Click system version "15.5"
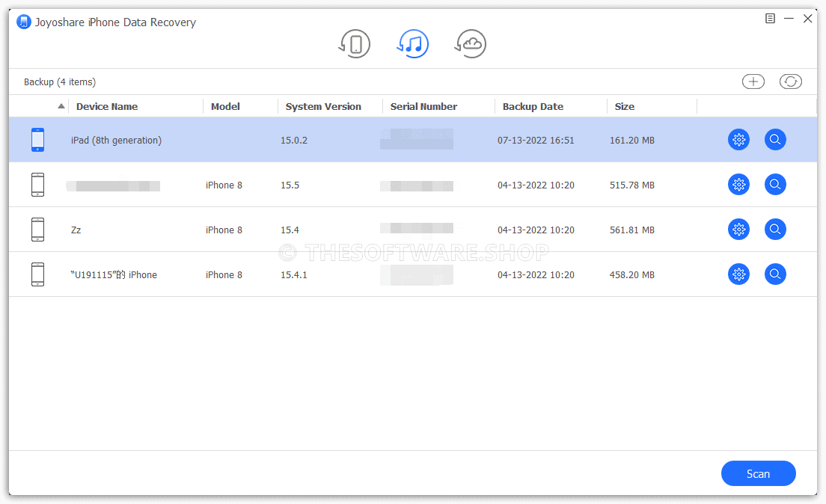Screen dimensions: 826x504 click(x=290, y=185)
